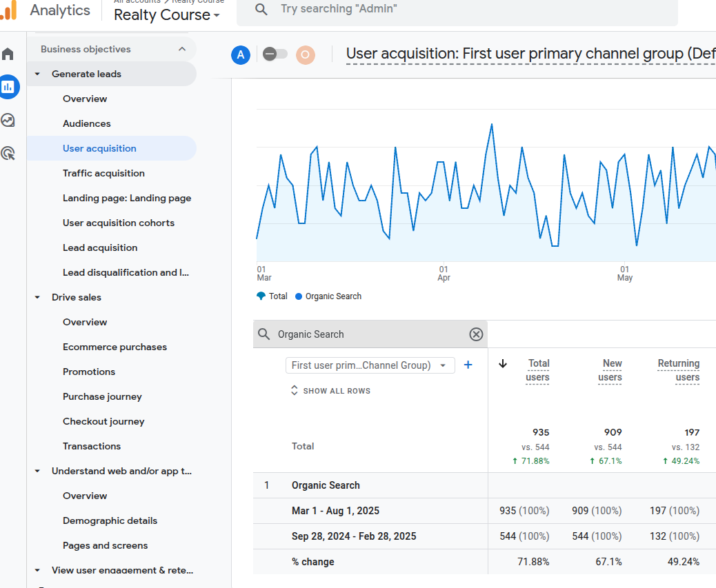Toggle Total series in chart legend

click(x=272, y=296)
